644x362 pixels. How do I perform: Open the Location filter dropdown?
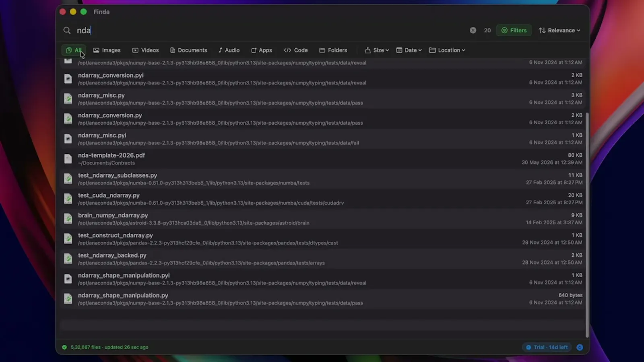pyautogui.click(x=447, y=50)
